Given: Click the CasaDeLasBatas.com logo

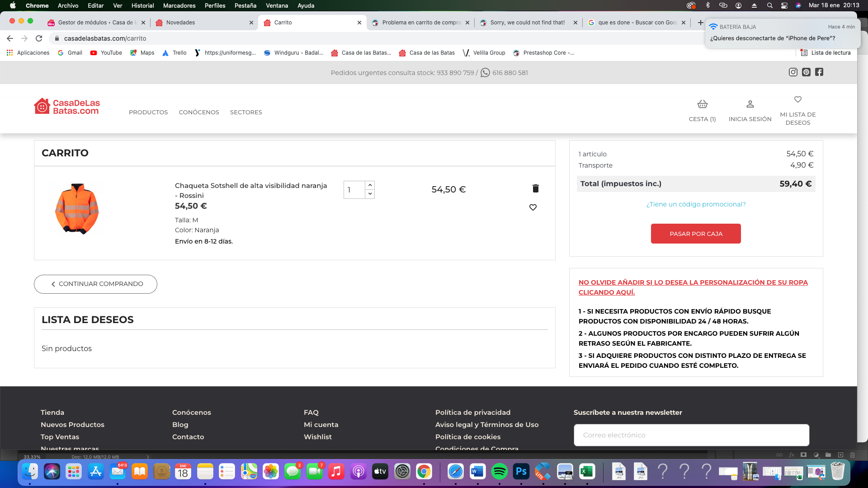Looking at the screenshot, I should coord(67,107).
